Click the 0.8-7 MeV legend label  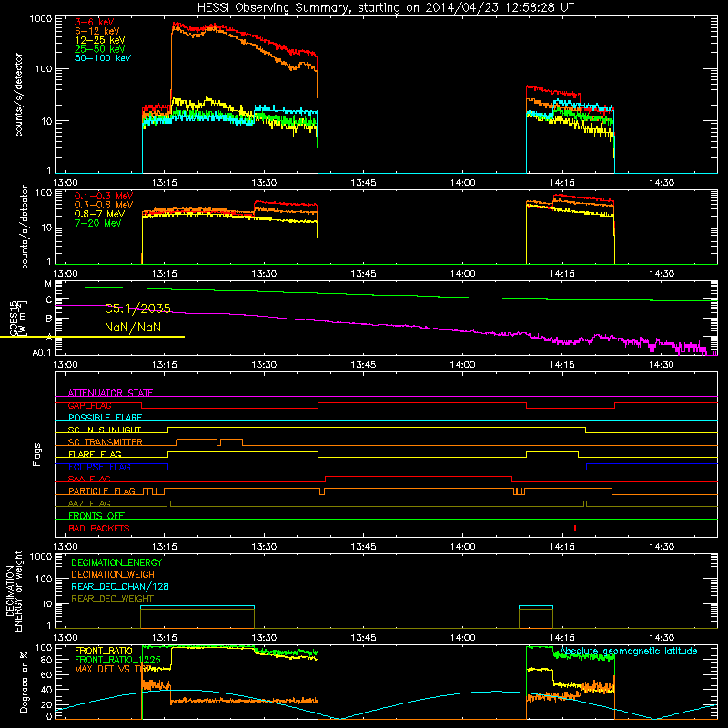pos(99,214)
